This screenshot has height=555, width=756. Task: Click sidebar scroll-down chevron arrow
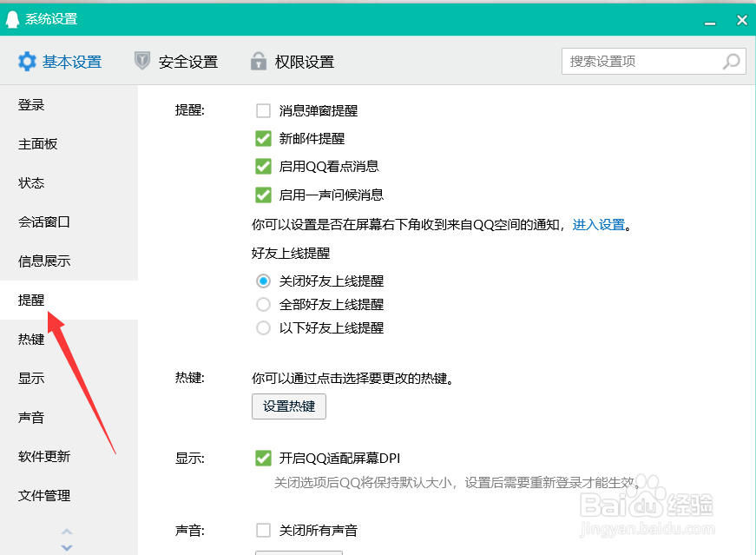pyautogui.click(x=67, y=548)
